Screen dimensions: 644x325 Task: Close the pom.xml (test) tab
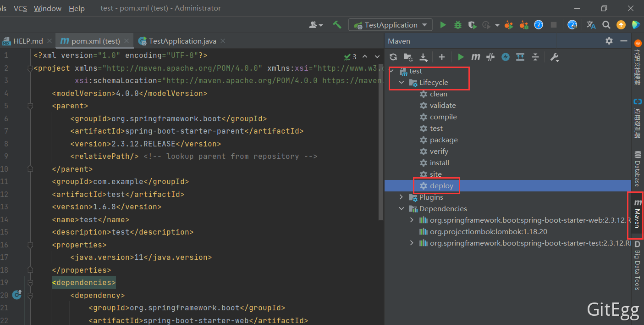[127, 41]
